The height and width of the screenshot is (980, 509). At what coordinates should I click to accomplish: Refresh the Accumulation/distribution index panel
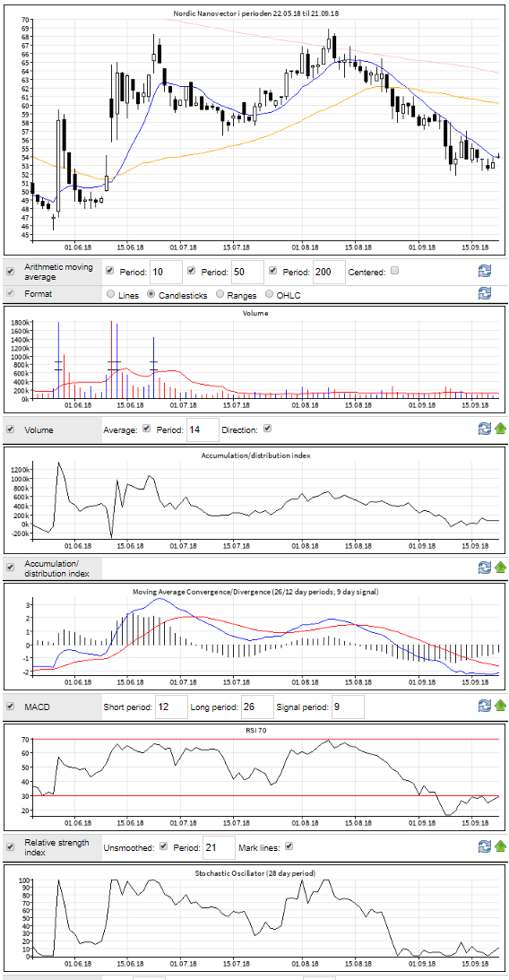(484, 567)
